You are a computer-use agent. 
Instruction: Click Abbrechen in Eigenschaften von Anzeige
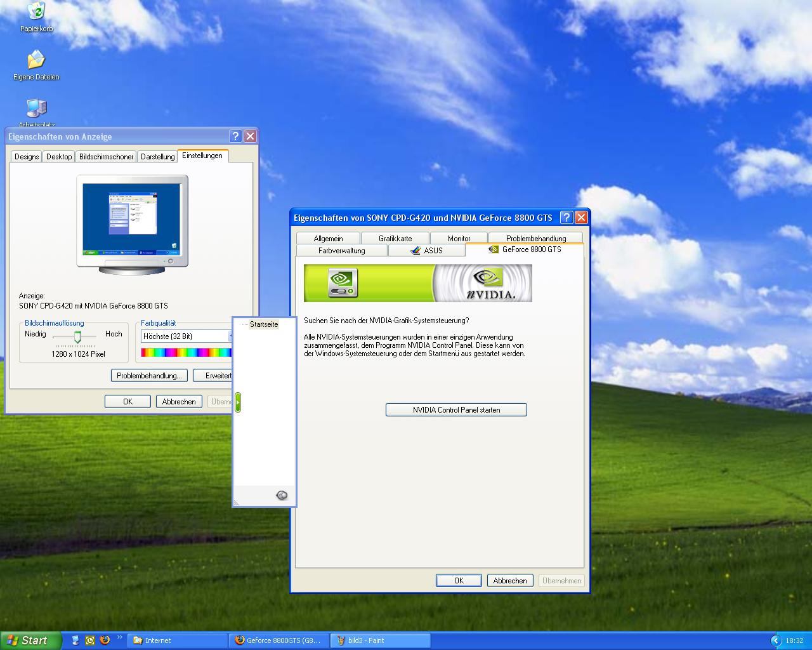[179, 402]
